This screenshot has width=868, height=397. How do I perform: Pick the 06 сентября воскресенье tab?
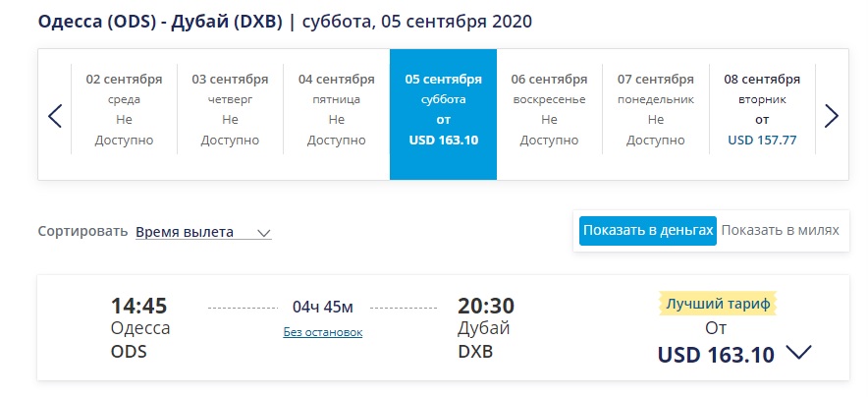tap(549, 109)
